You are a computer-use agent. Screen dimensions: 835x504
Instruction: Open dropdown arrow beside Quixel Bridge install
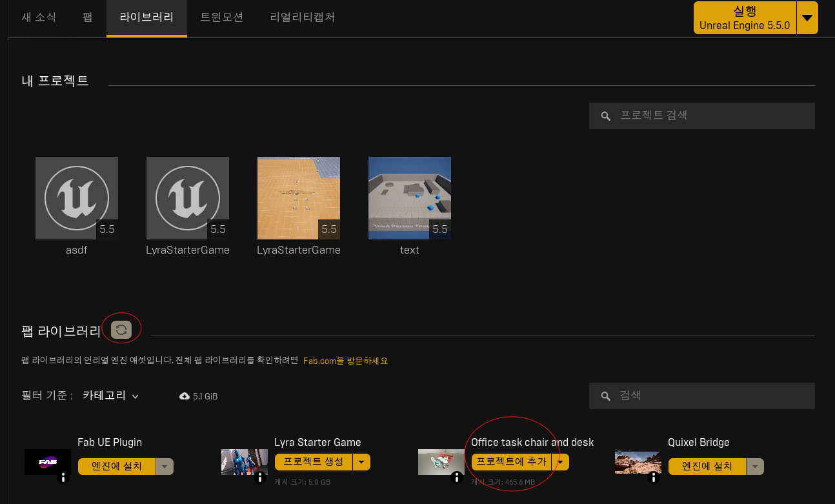pyautogui.click(x=756, y=466)
